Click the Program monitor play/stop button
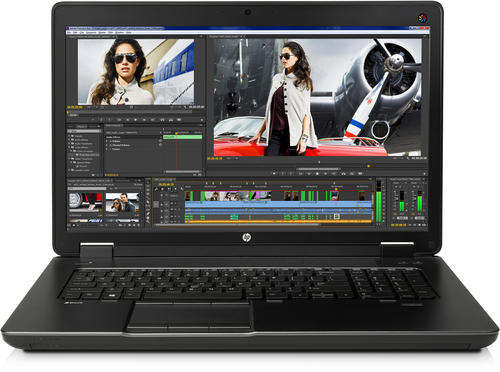This screenshot has height=372, width=500. point(317,173)
